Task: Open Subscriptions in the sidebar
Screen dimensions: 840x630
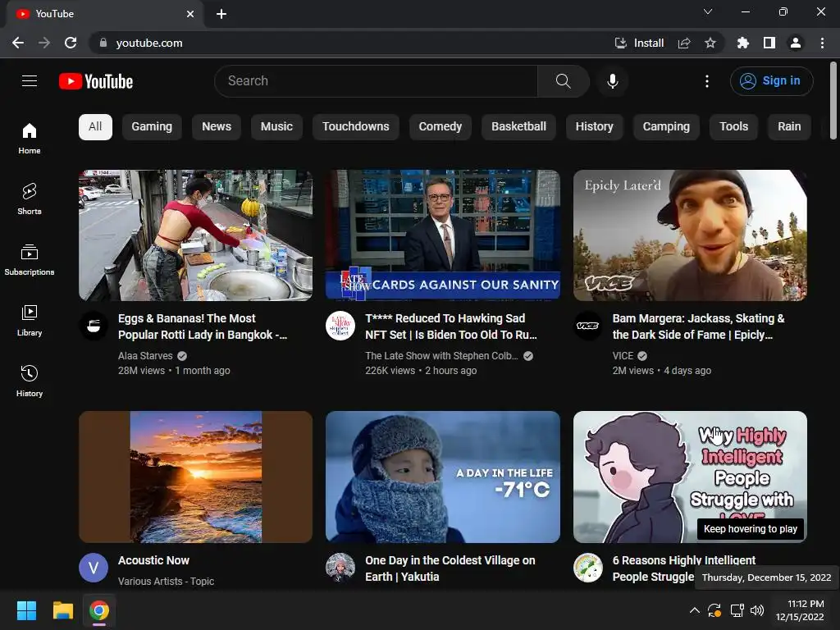Action: point(30,259)
